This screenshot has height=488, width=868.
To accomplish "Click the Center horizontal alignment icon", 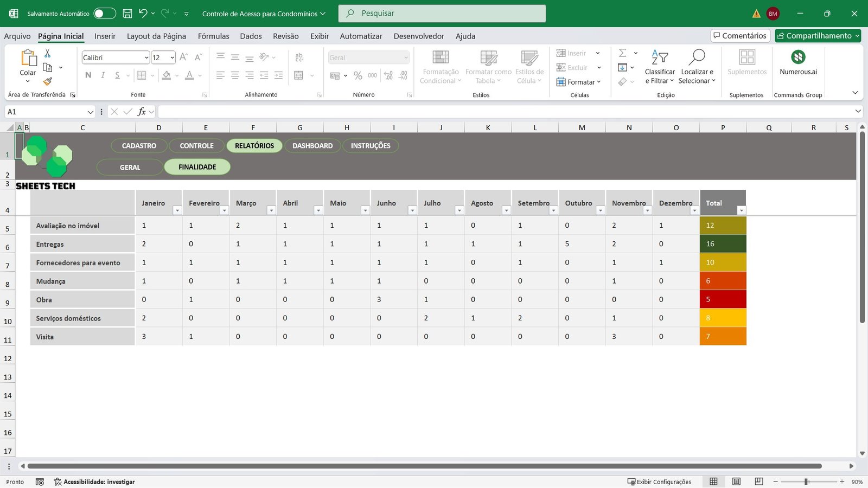I will 235,75.
